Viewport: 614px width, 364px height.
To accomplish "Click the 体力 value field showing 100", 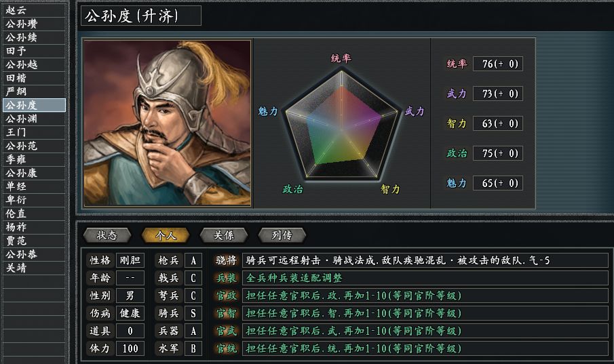I will (130, 348).
